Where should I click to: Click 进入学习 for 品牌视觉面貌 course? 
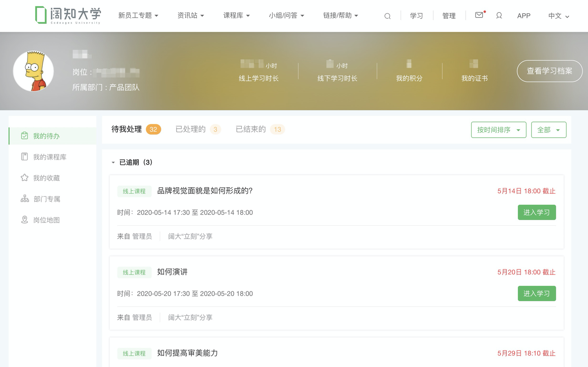(x=537, y=212)
